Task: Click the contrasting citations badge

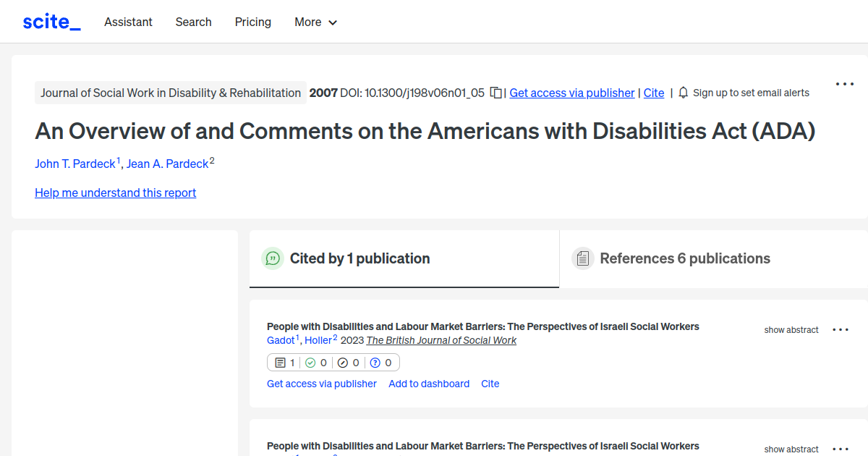Action: [349, 362]
